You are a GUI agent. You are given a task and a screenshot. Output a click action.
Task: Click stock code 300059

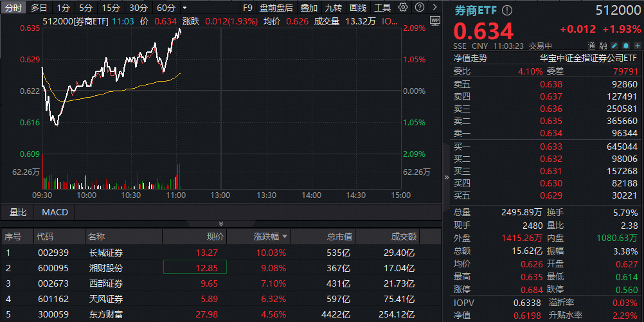[53, 314]
